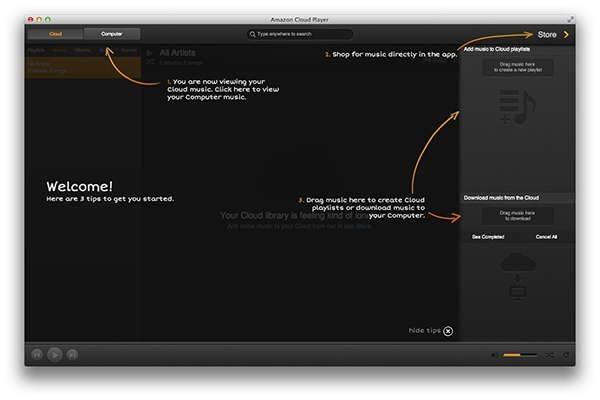This screenshot has height=400, width=600.
Task: Click the 'Drag music here to download' box
Action: (517, 216)
